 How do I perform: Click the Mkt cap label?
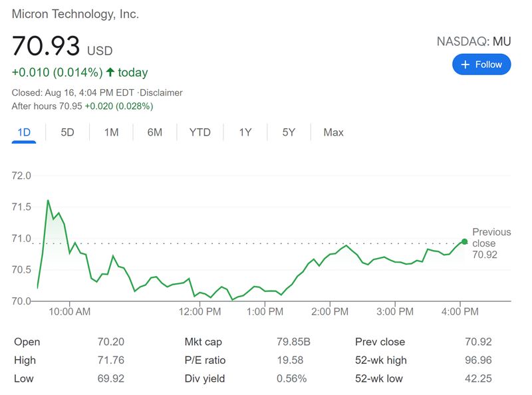tap(203, 342)
